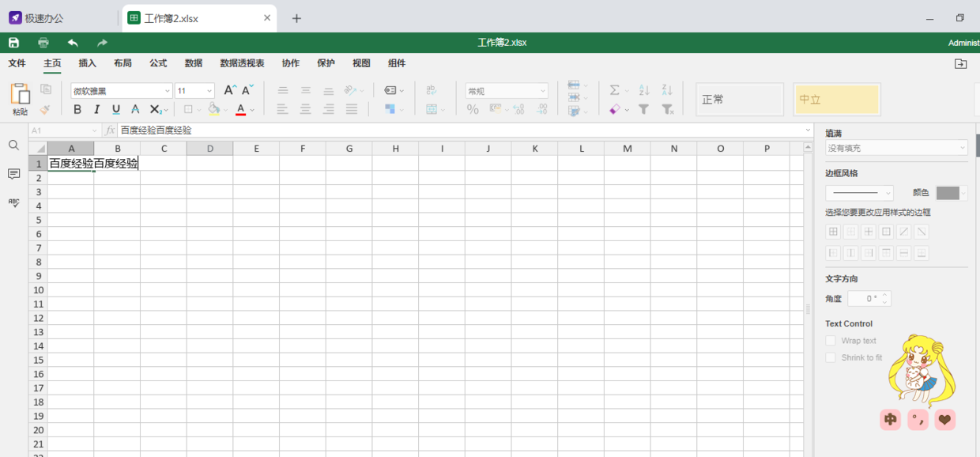This screenshot has height=457, width=980.
Task: Click the wrap text icon in the ribbon
Action: point(432,91)
